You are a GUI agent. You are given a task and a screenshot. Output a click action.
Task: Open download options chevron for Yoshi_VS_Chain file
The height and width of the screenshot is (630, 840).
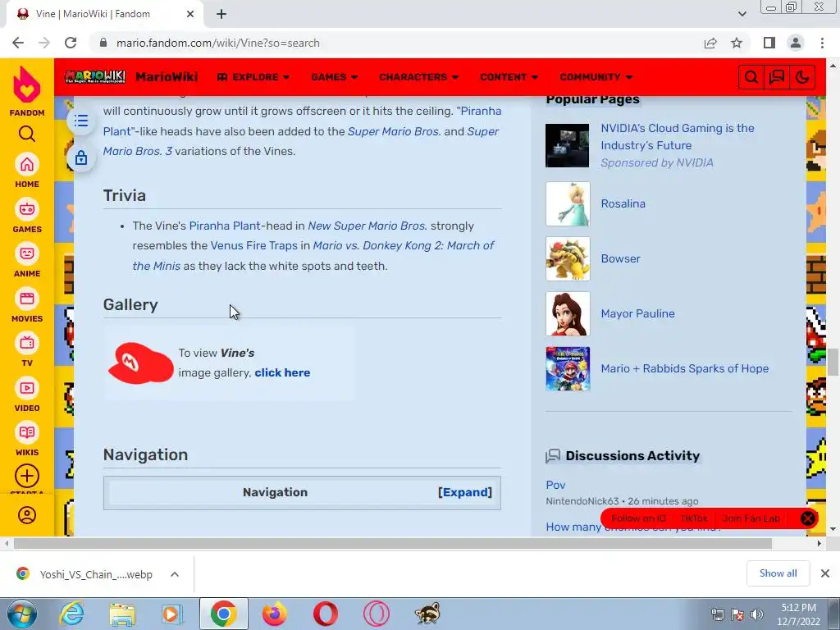[175, 574]
